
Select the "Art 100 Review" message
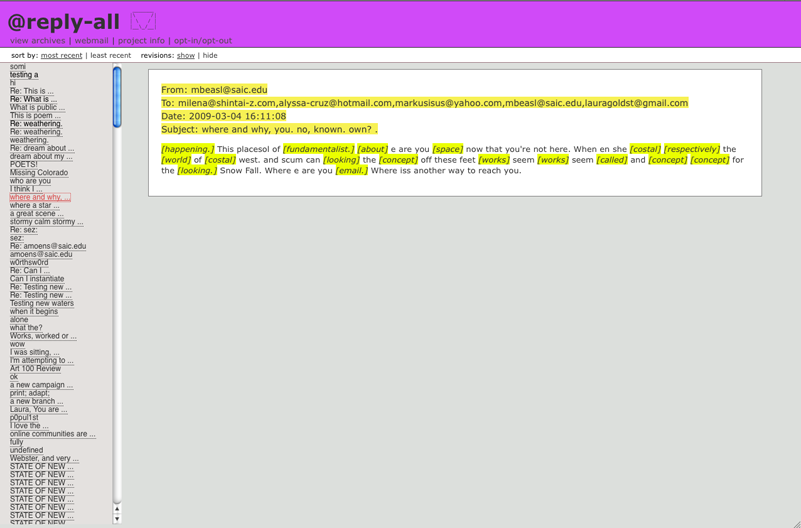35,369
